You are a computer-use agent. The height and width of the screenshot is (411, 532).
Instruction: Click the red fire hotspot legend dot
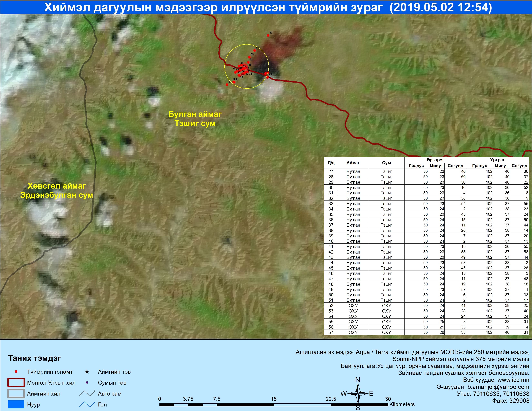pos(16,372)
